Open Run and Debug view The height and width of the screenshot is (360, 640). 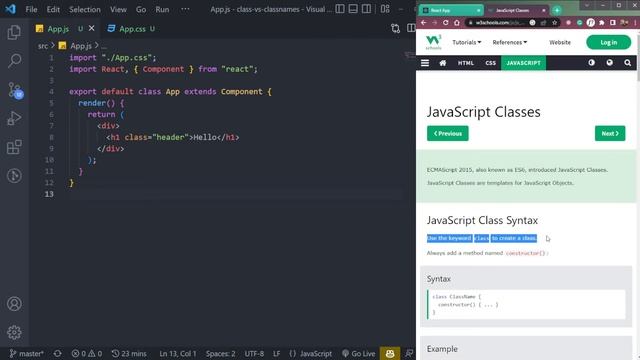point(14,118)
